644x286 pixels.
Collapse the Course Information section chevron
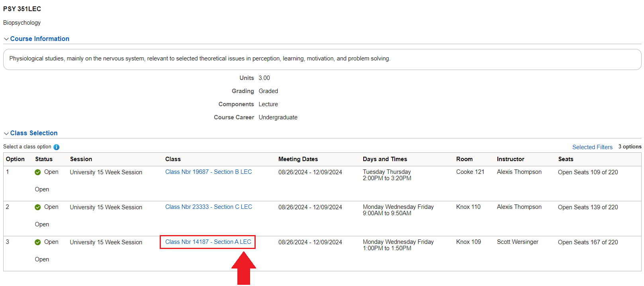pyautogui.click(x=6, y=39)
